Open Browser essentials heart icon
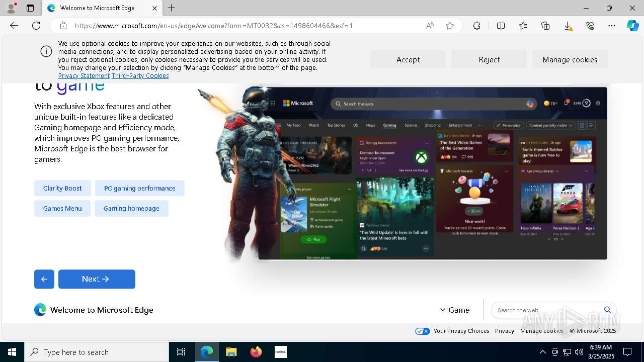 point(590,26)
